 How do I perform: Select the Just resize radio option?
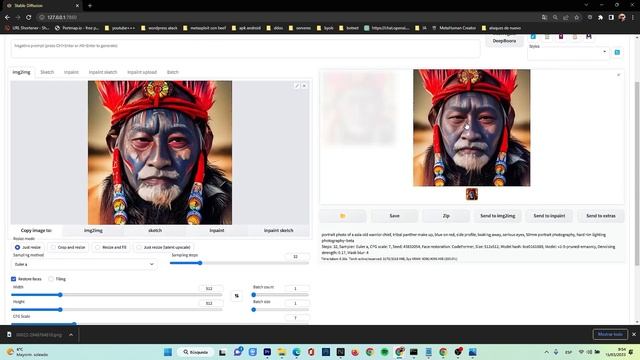click(28, 247)
